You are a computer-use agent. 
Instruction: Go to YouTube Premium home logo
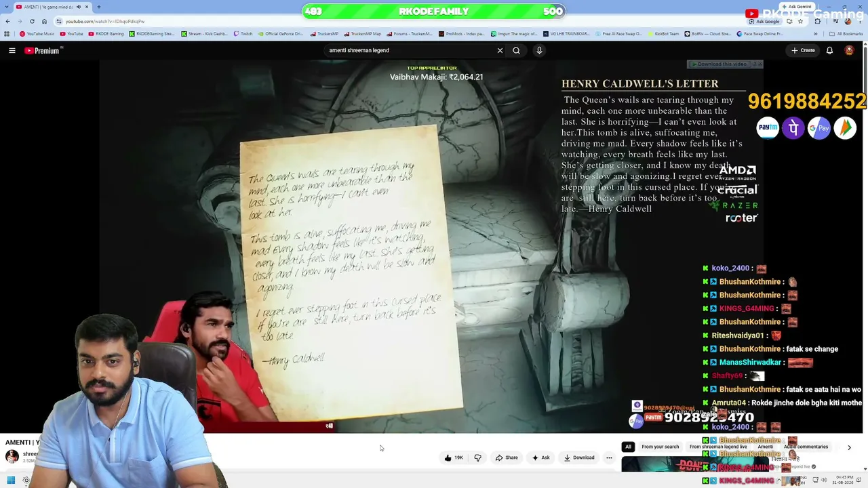43,50
